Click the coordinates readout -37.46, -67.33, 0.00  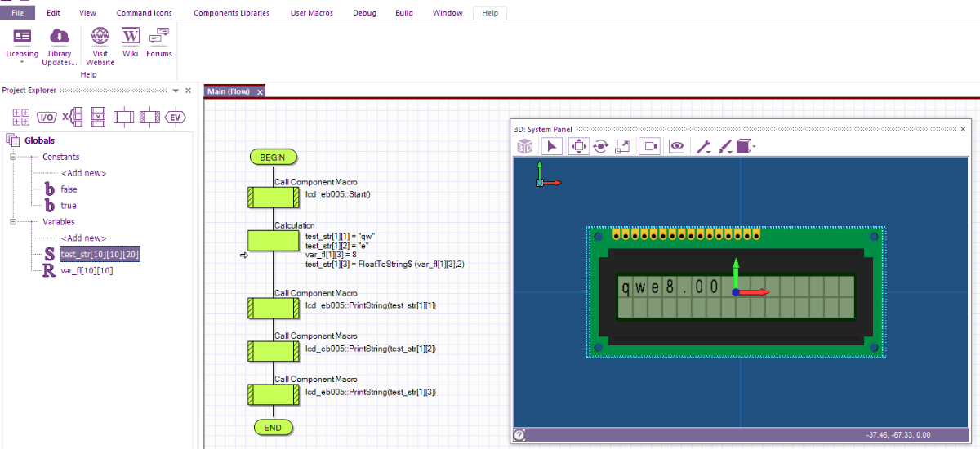(x=898, y=435)
